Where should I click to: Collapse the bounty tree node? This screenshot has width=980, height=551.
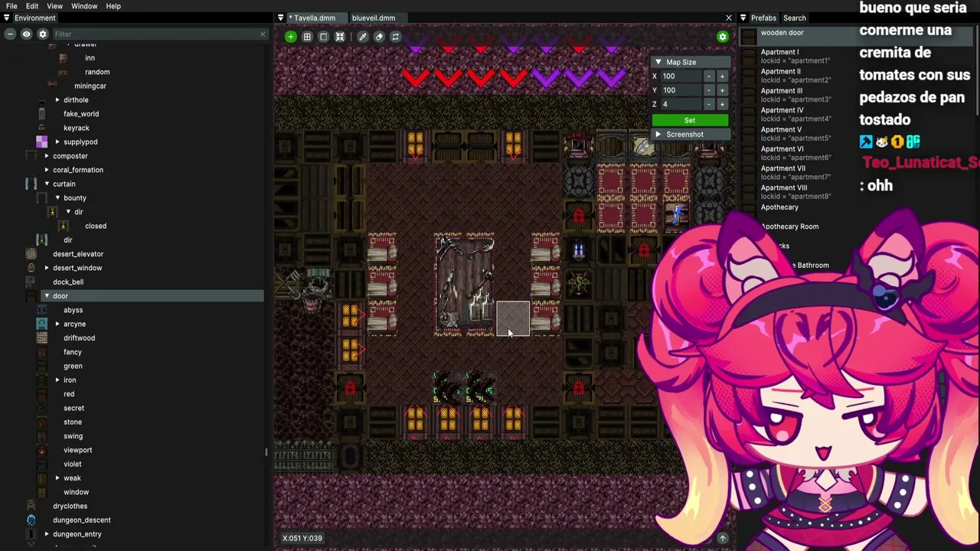[57, 198]
